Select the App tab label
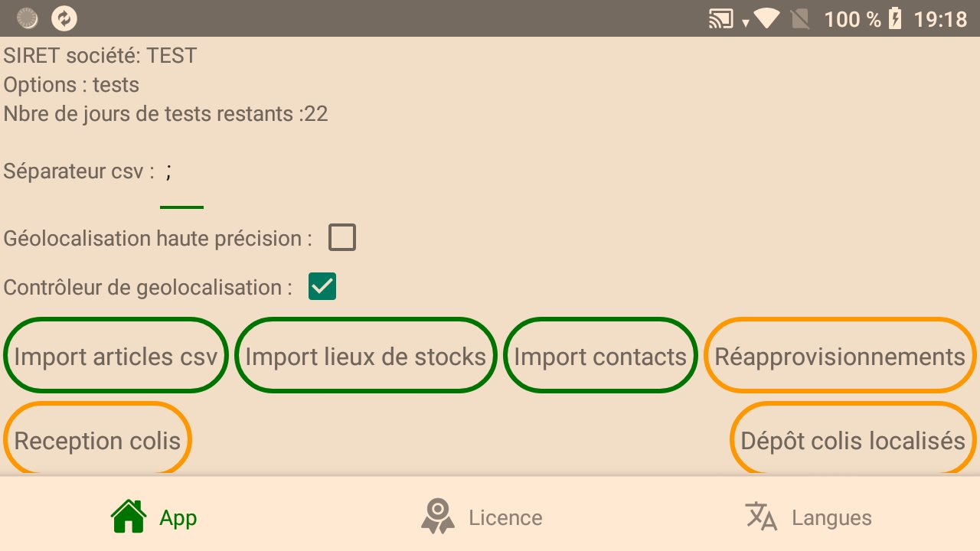The height and width of the screenshot is (551, 980). [178, 517]
